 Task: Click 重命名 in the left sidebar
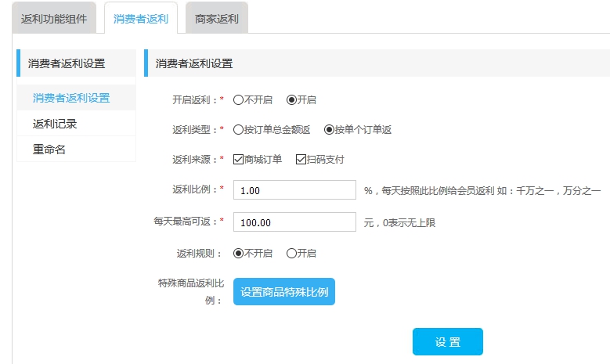tap(49, 149)
